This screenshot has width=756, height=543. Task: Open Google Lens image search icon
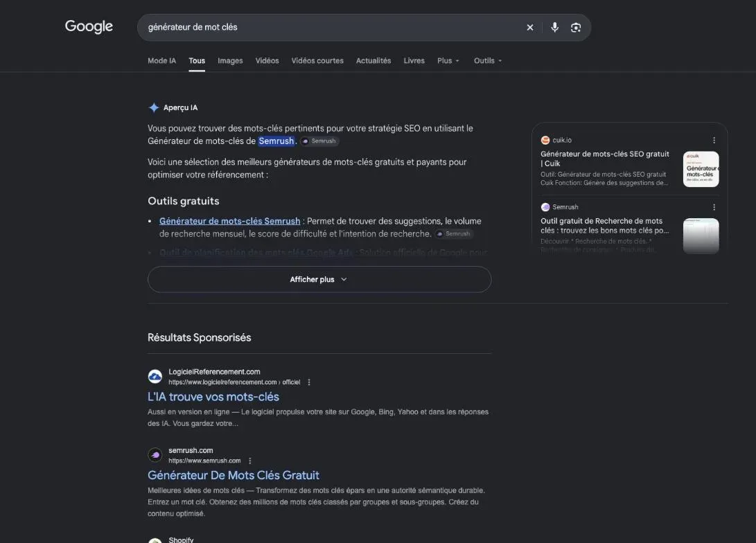click(576, 28)
